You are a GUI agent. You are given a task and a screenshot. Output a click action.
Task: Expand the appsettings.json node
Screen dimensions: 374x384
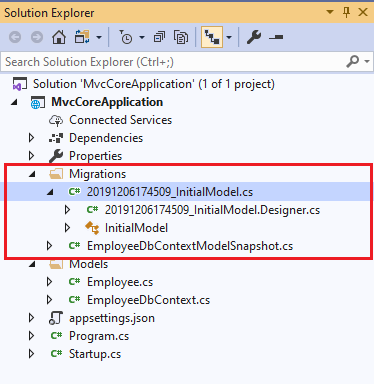click(x=32, y=318)
